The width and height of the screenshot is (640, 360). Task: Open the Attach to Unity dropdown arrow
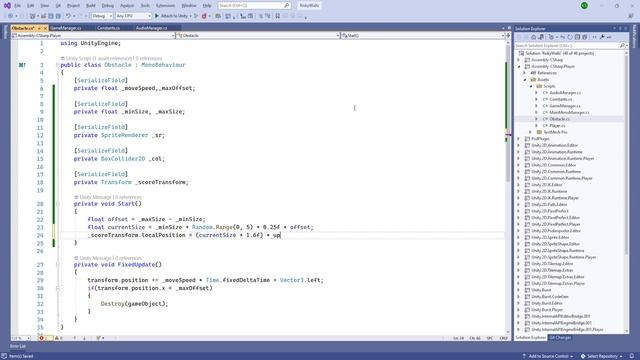pos(191,16)
